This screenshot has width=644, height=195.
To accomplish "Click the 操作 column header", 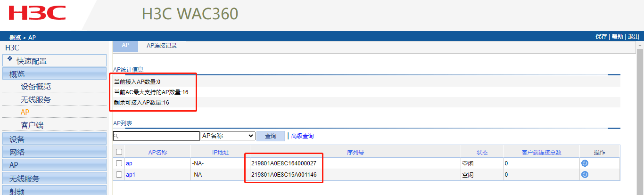I will 600,153.
